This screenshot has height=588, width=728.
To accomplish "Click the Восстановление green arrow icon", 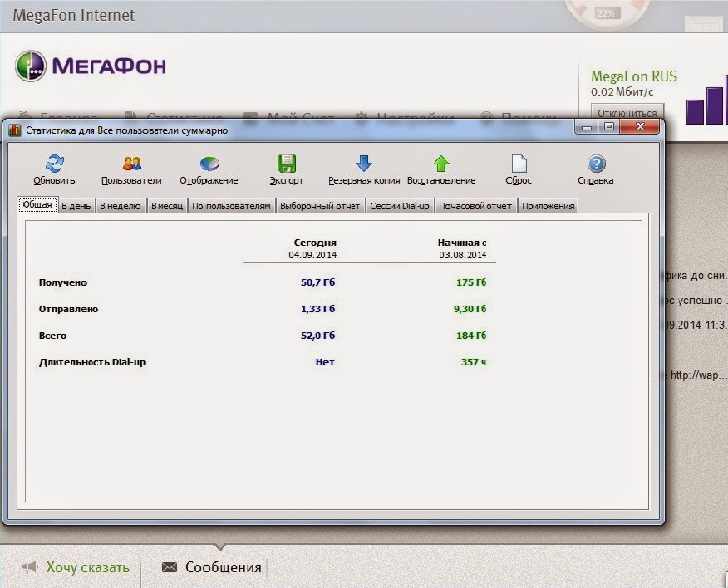I will (x=441, y=164).
